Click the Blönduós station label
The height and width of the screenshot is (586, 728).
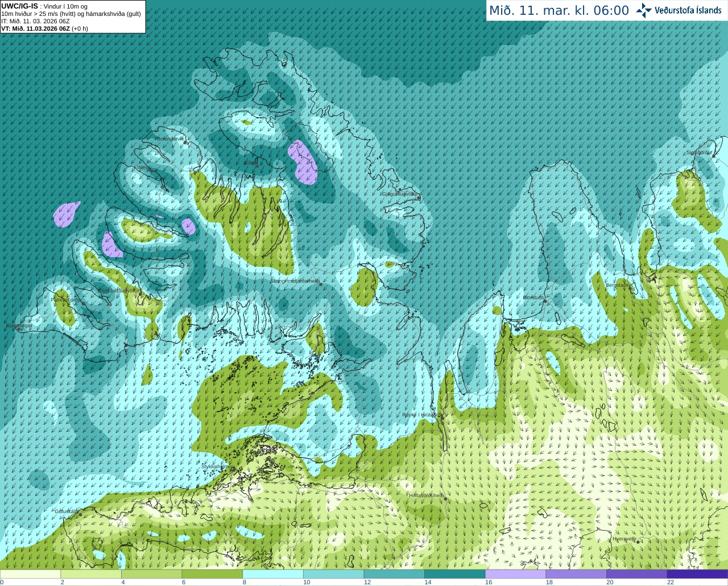533,298
